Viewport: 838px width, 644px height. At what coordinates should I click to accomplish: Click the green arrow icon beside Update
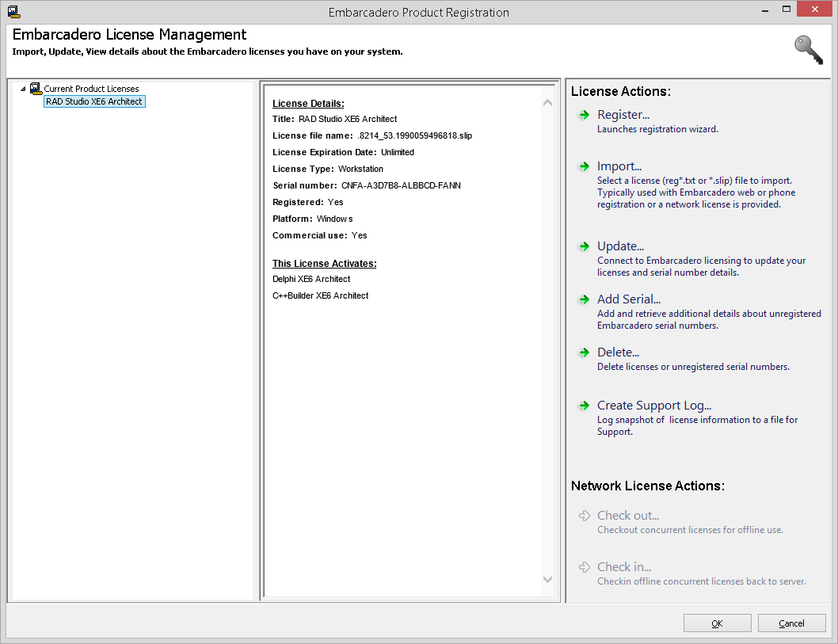[x=584, y=246]
